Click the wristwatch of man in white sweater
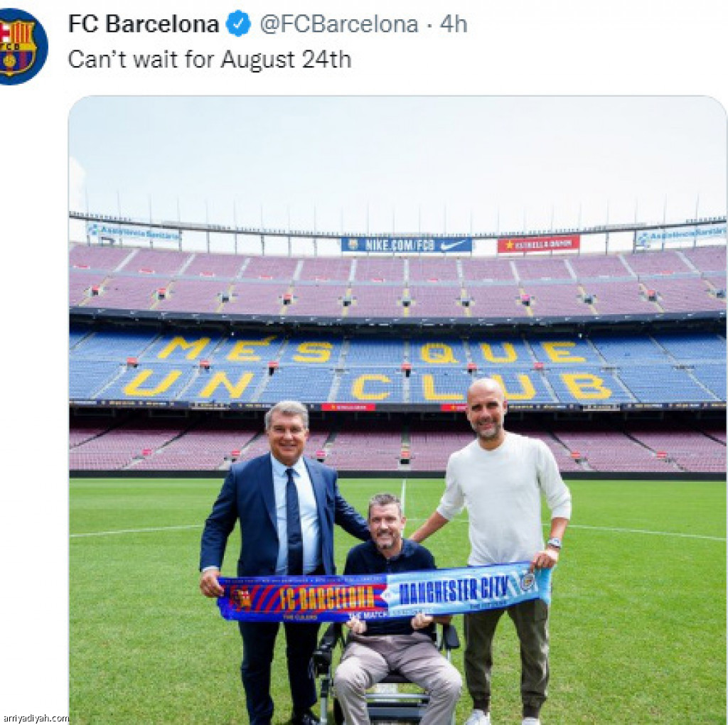This screenshot has width=728, height=725. coord(554,544)
